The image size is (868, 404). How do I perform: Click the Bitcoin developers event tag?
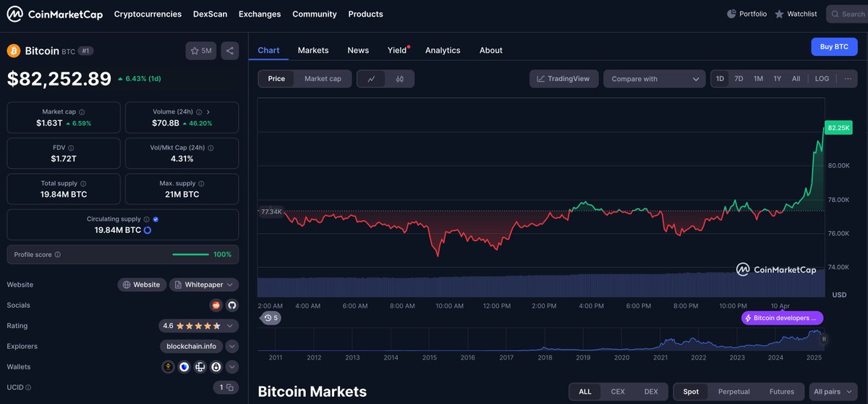click(x=783, y=318)
